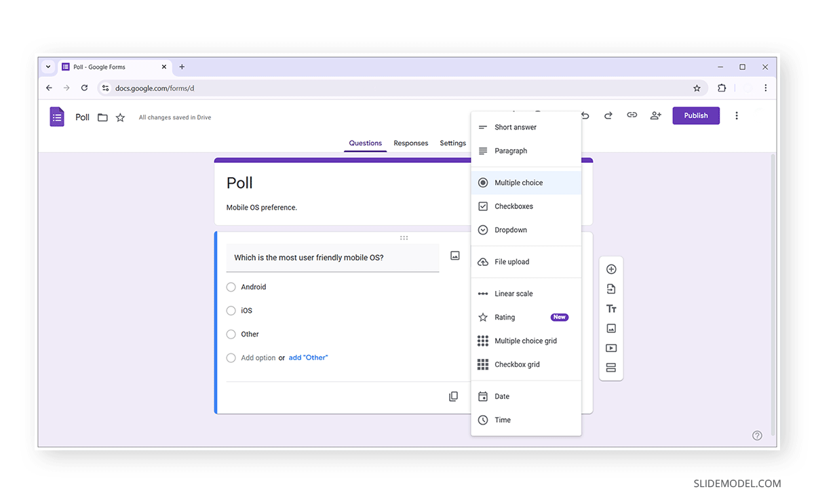Publish the form
Viewport: 814px width, 504px height.
(696, 115)
